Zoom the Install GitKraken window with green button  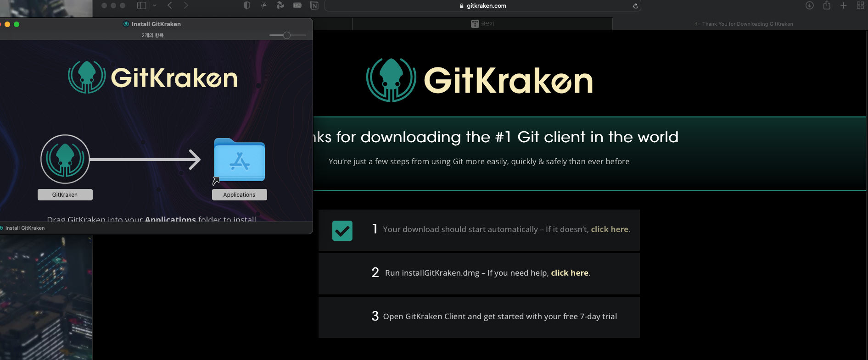17,24
